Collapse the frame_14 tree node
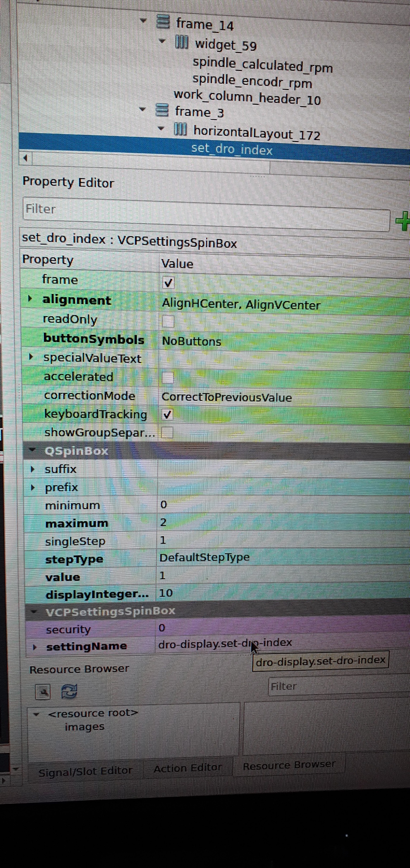Screen dimensions: 410x868 [x=144, y=20]
